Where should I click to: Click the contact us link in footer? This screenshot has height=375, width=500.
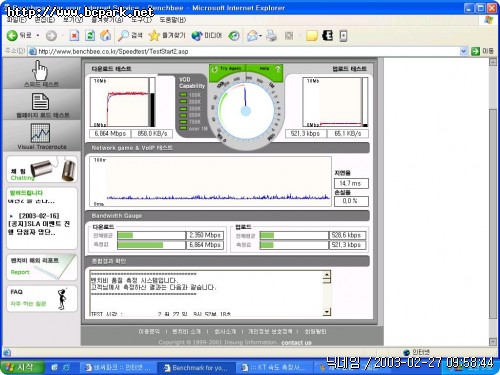(x=296, y=342)
